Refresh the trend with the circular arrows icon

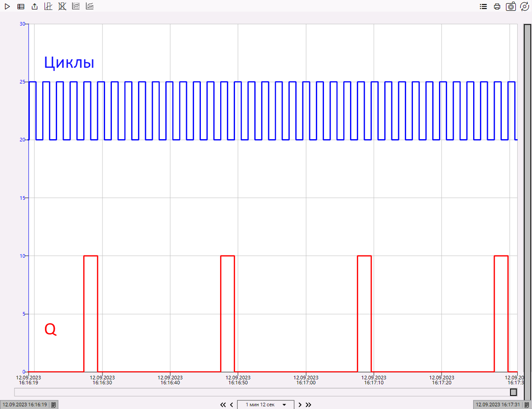point(524,6)
